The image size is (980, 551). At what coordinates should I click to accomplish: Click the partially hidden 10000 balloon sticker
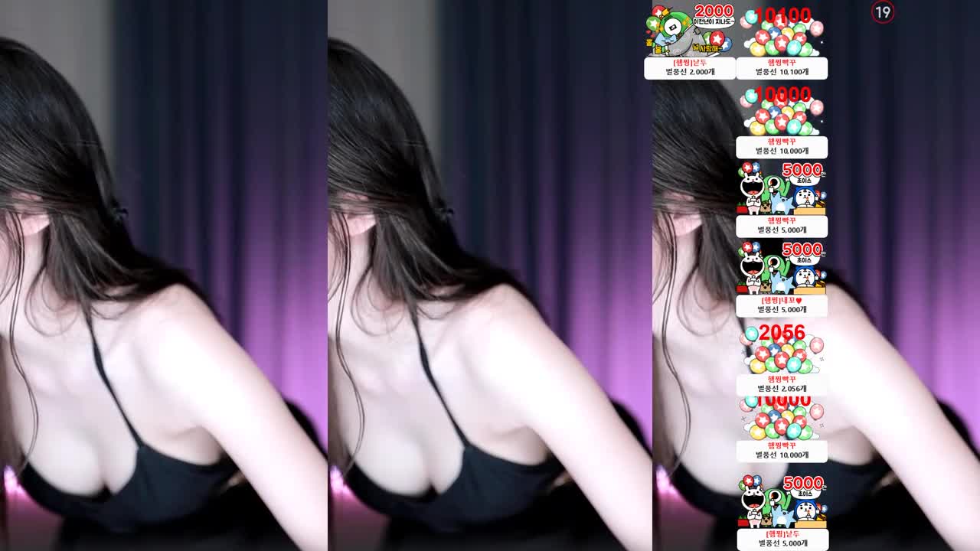[x=781, y=419]
